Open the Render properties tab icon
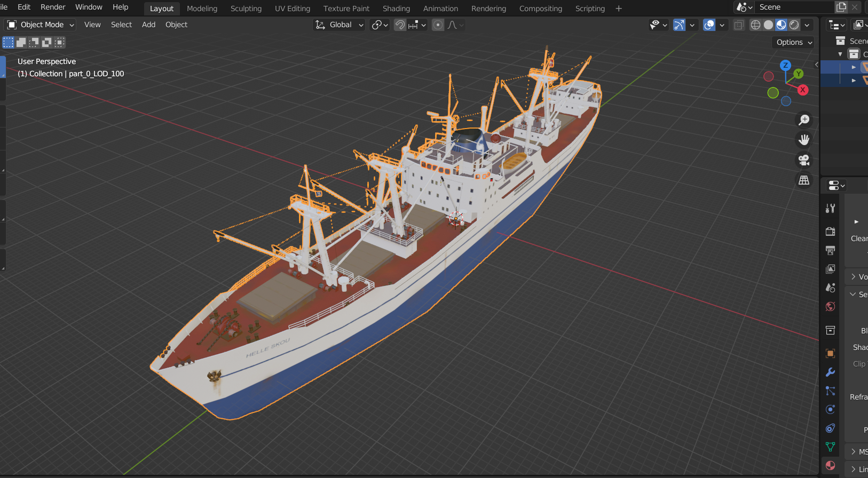This screenshot has height=478, width=868. pos(830,231)
